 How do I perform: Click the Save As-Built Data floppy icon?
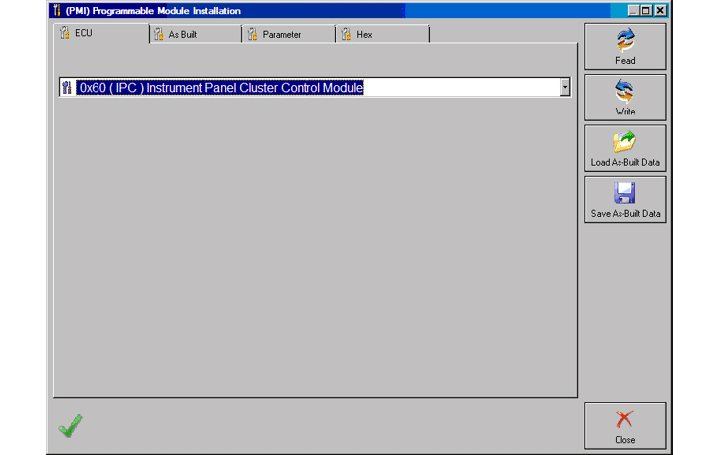click(x=625, y=193)
